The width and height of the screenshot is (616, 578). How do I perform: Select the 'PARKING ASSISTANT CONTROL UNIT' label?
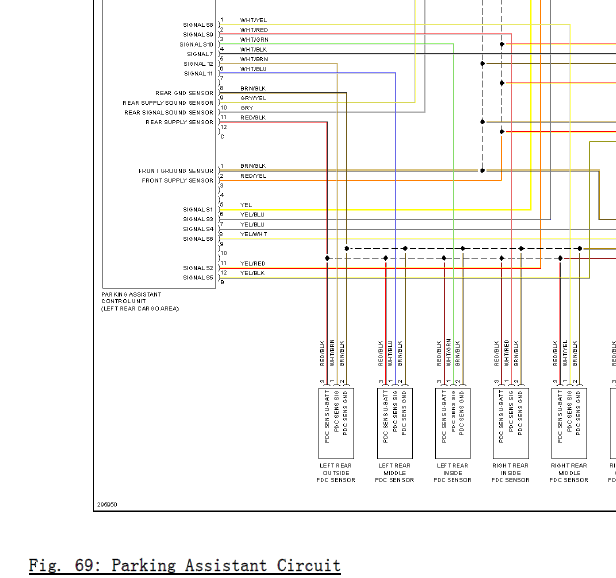click(131, 297)
